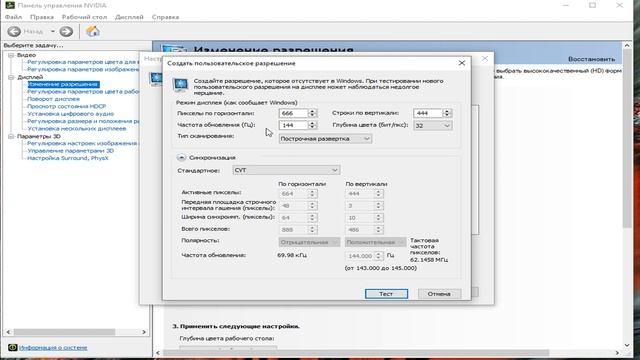Image resolution: width=640 pixels, height=360 pixels.
Task: Open the Отрицательная polarity dropdown
Action: coord(309,242)
